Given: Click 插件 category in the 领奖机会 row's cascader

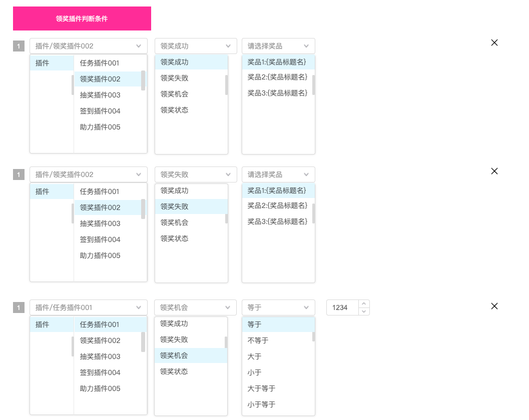Looking at the screenshot, I should point(52,324).
